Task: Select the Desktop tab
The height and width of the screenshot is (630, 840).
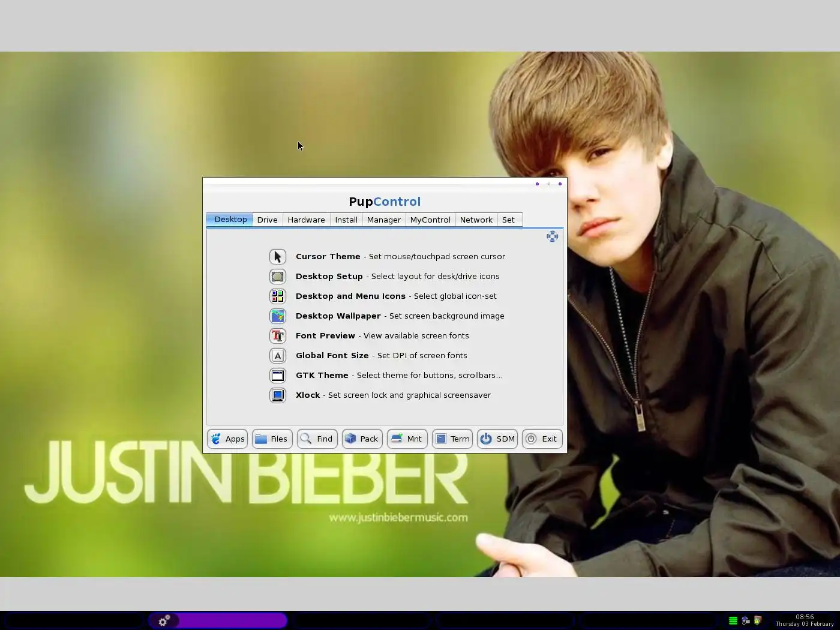Action: (230, 220)
